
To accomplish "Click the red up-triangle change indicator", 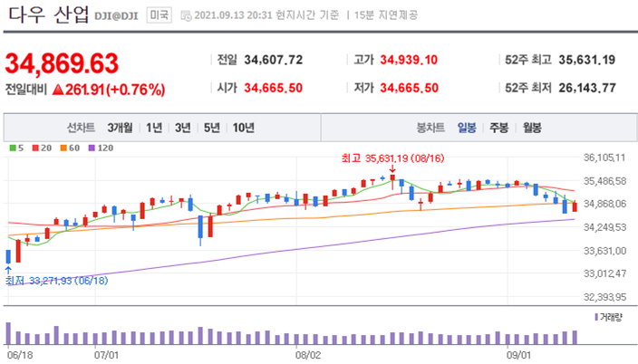I will 58,90.
